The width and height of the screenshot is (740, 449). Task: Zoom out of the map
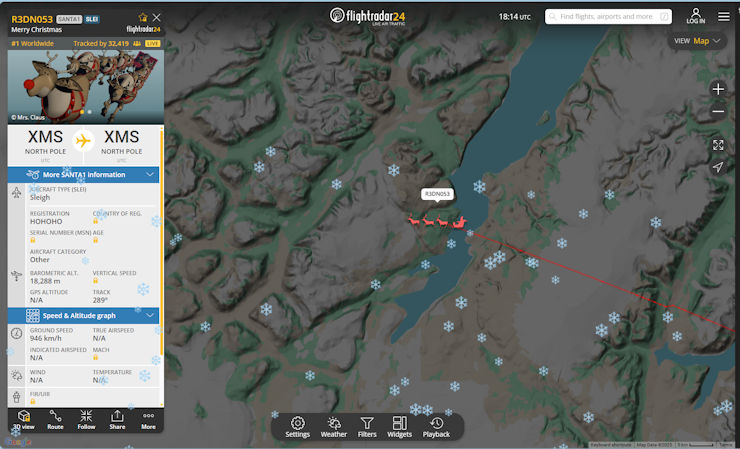(718, 112)
